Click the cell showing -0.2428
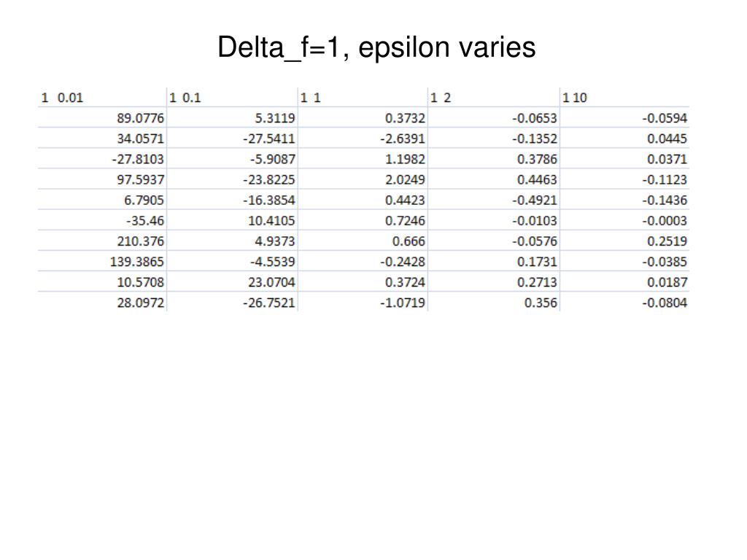The width and height of the screenshot is (747, 560). tap(363, 262)
